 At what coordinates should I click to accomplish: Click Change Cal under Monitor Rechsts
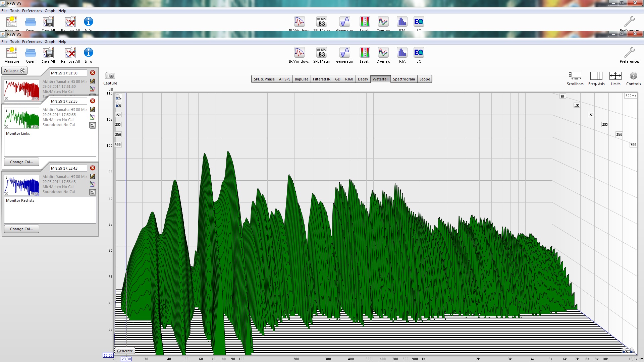click(21, 229)
